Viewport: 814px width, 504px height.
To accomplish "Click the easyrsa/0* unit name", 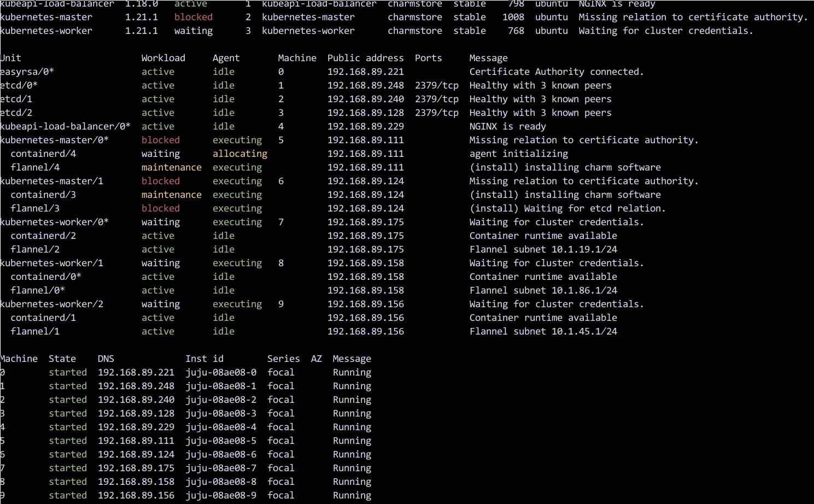I will click(x=27, y=72).
